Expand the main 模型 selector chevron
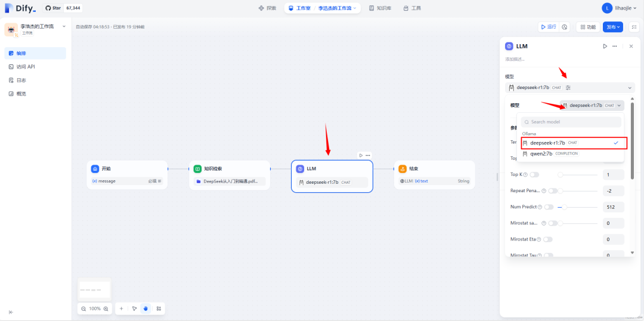Screen dimensions: 644x321 pos(630,88)
